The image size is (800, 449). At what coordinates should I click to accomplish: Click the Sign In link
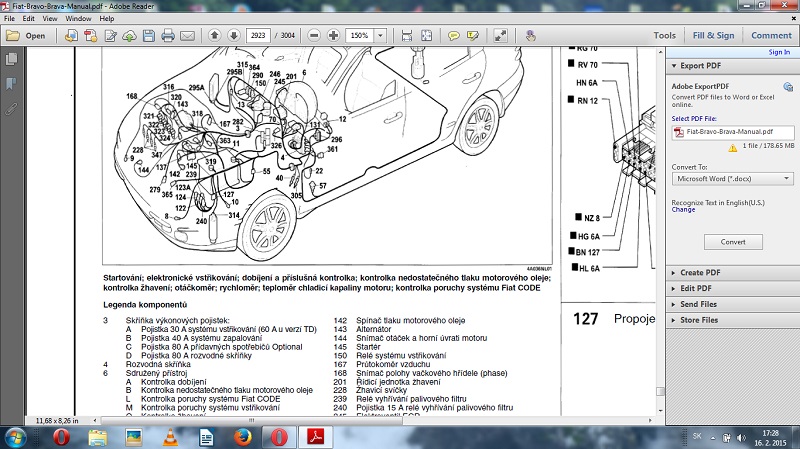(x=779, y=52)
